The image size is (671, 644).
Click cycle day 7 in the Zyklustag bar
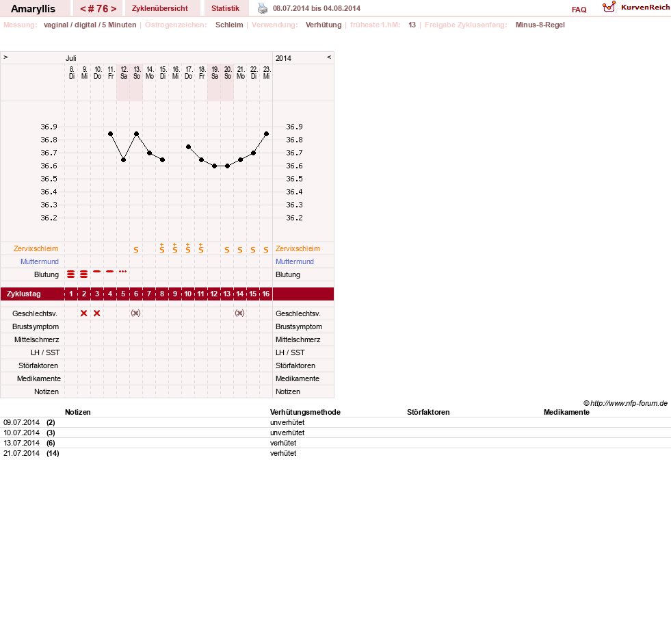coord(149,294)
